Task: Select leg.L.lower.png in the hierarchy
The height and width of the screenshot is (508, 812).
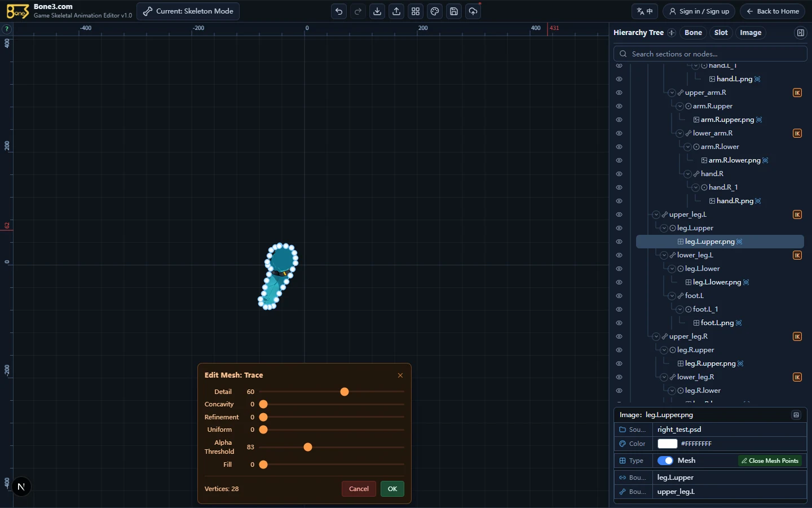Action: [717, 282]
